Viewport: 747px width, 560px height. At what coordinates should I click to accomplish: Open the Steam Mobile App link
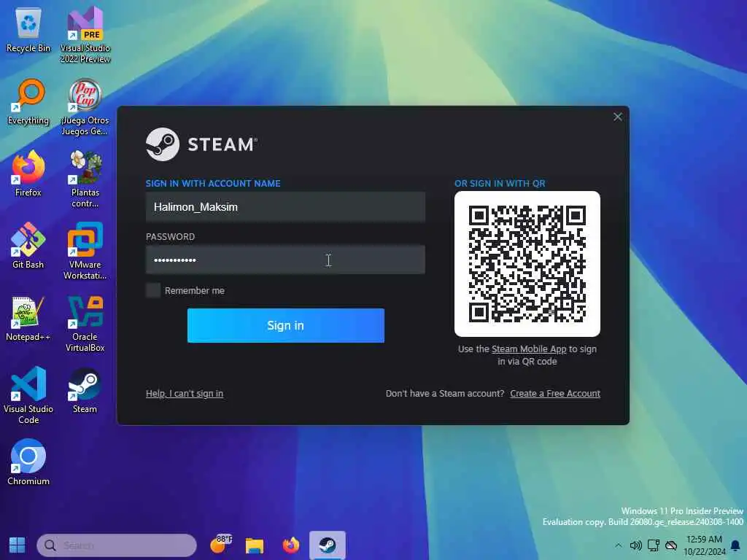(x=529, y=349)
